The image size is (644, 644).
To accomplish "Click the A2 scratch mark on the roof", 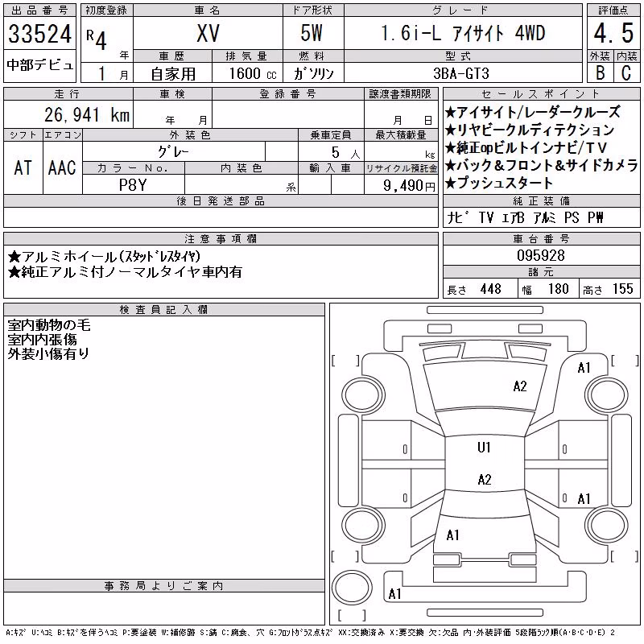I will click(485, 479).
